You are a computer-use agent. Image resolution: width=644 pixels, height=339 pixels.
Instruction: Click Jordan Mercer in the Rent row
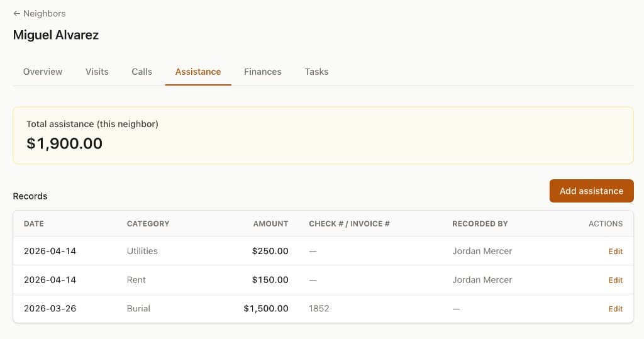tap(482, 280)
